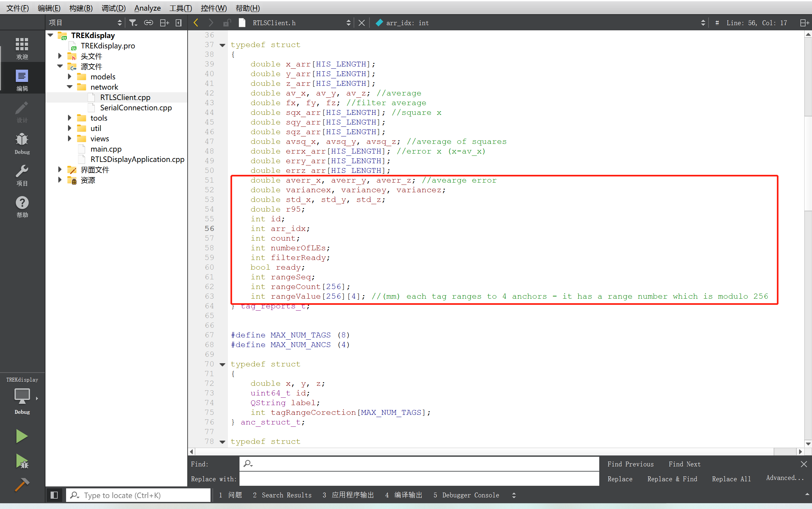Click the filter tree funnel icon
The width and height of the screenshot is (812, 509).
point(133,23)
